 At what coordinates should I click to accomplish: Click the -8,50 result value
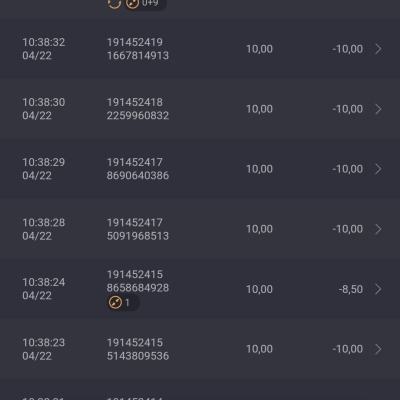(351, 289)
